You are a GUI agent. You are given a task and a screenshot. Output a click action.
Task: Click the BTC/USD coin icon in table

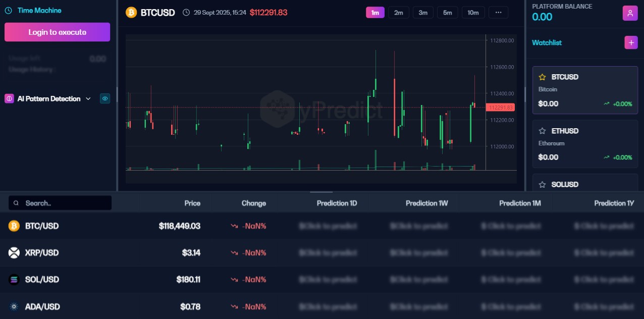(14, 226)
